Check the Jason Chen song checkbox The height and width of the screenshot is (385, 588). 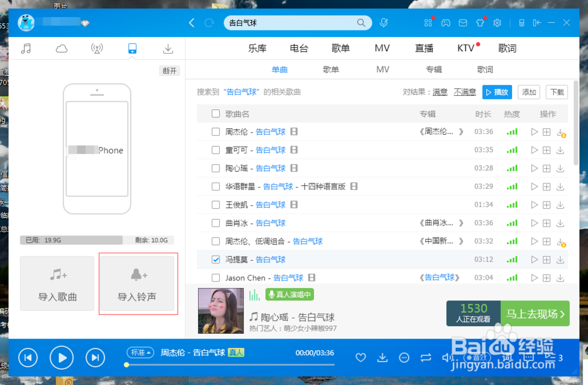point(216,278)
